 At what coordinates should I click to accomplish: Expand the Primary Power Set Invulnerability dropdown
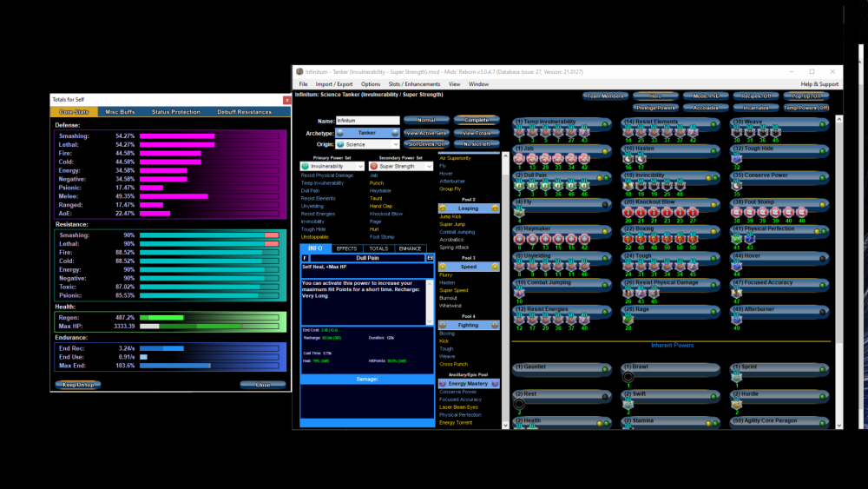pyautogui.click(x=332, y=166)
